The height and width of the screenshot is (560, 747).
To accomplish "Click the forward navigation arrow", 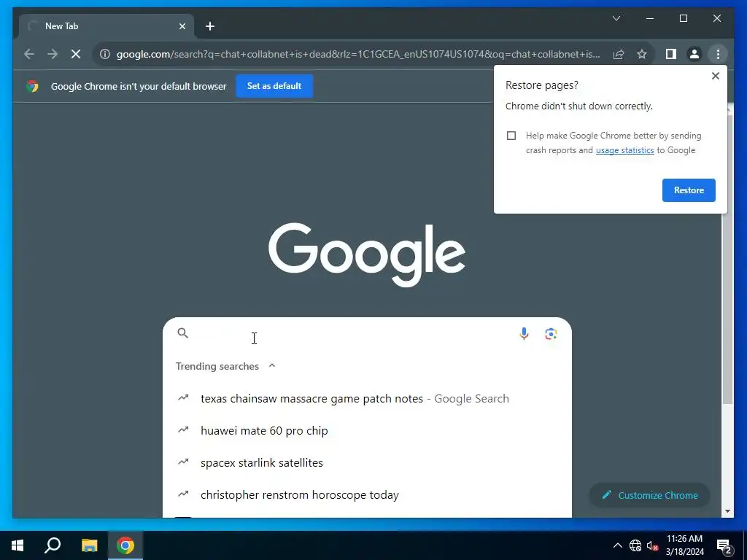I will point(53,54).
